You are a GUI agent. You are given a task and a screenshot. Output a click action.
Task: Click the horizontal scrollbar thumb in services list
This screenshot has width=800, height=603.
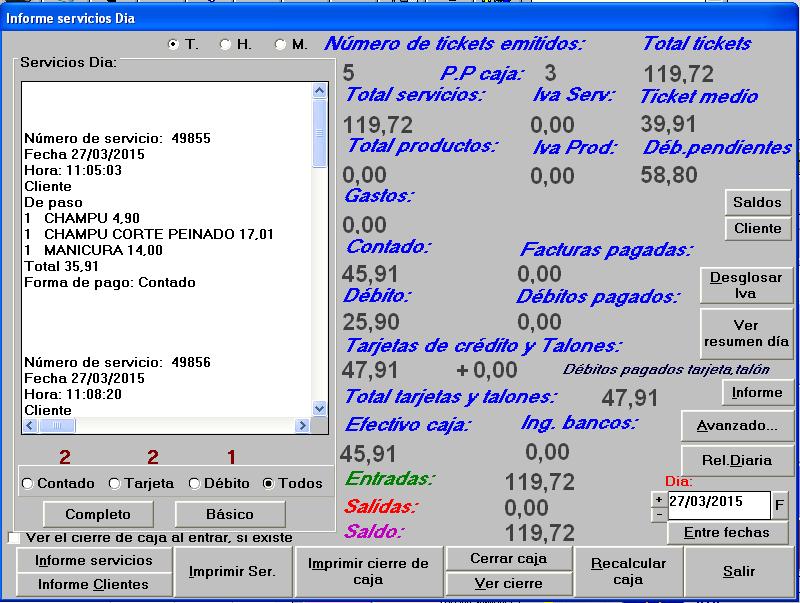pos(57,425)
